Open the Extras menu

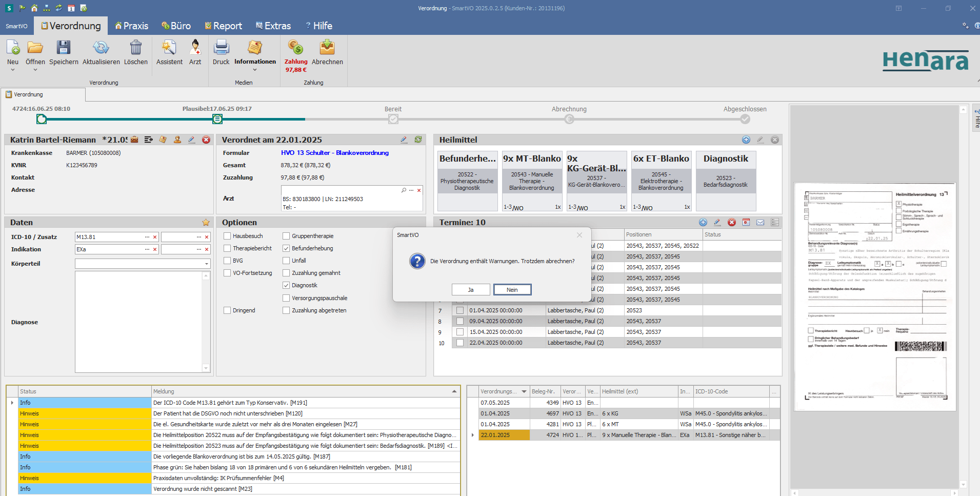click(x=273, y=25)
